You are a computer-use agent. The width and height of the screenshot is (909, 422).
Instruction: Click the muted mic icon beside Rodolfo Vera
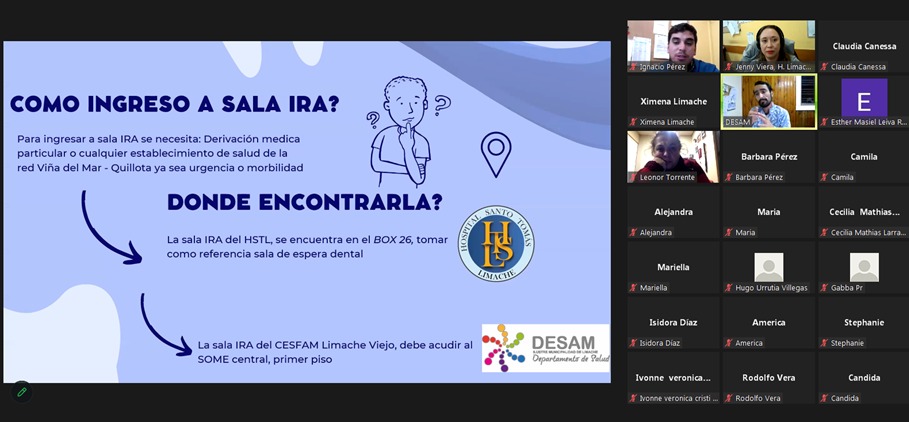coord(729,398)
